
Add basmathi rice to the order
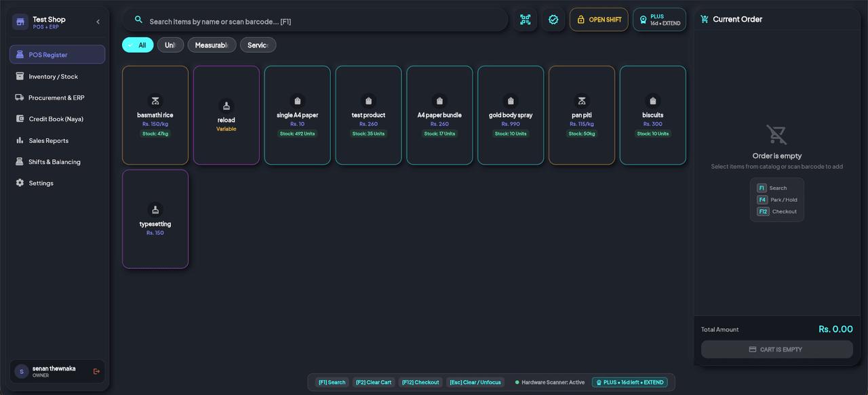(x=155, y=115)
